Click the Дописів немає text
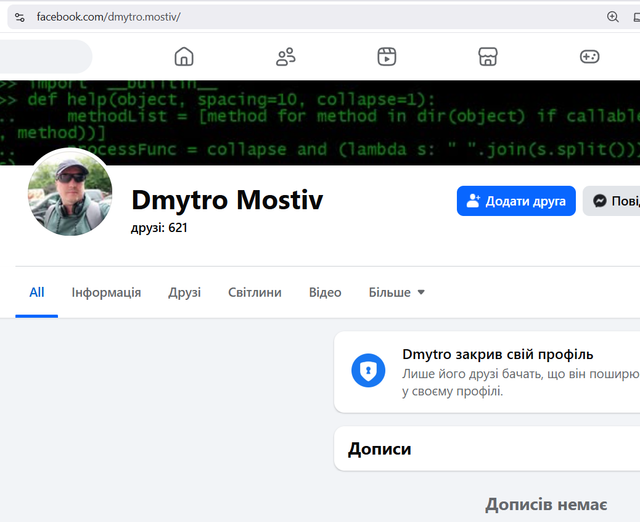Viewport: 640px width, 522px height. tap(546, 504)
